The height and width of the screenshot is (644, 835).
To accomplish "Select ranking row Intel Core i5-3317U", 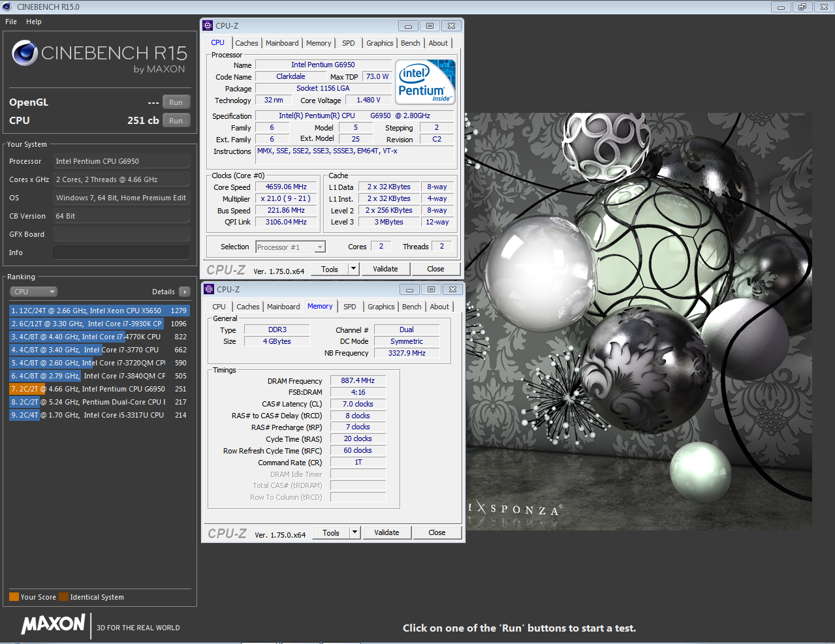I will 99,415.
